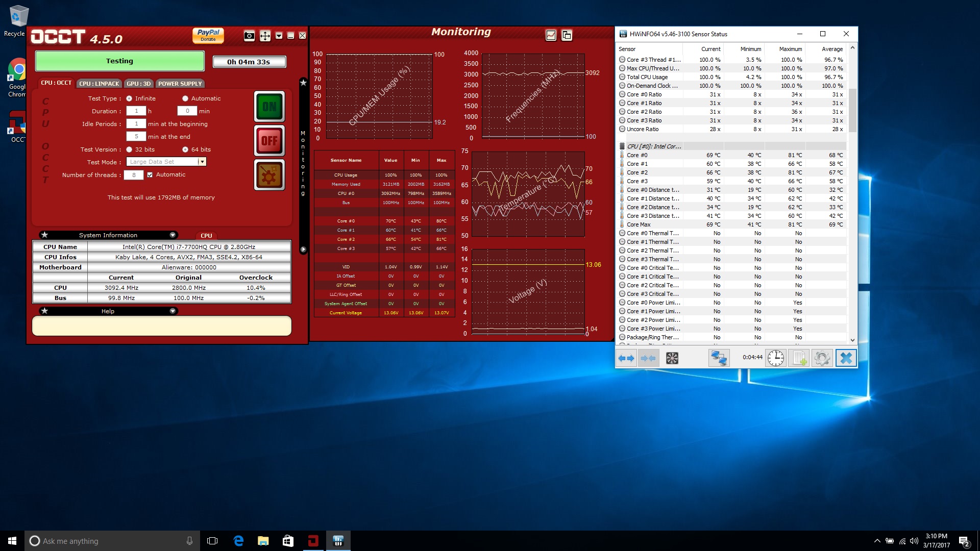Collapse the Help section arrow
Image resolution: width=980 pixels, height=551 pixels.
click(x=173, y=311)
